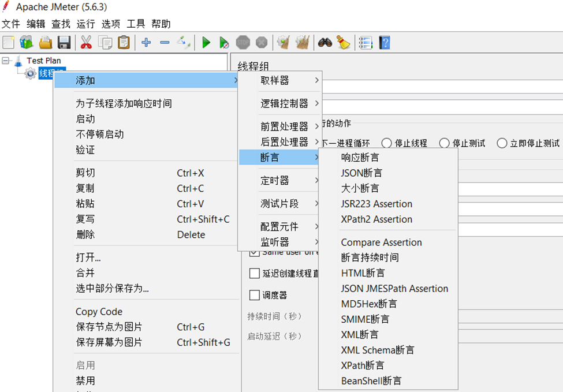Image resolution: width=563 pixels, height=392 pixels.
Task: Enable the 延迟创建线程 checkbox
Action: tap(254, 273)
